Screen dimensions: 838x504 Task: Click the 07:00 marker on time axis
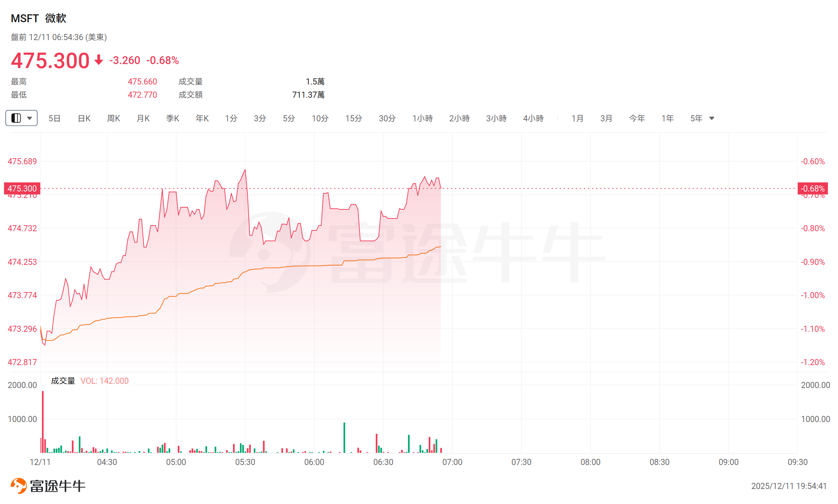point(452,462)
